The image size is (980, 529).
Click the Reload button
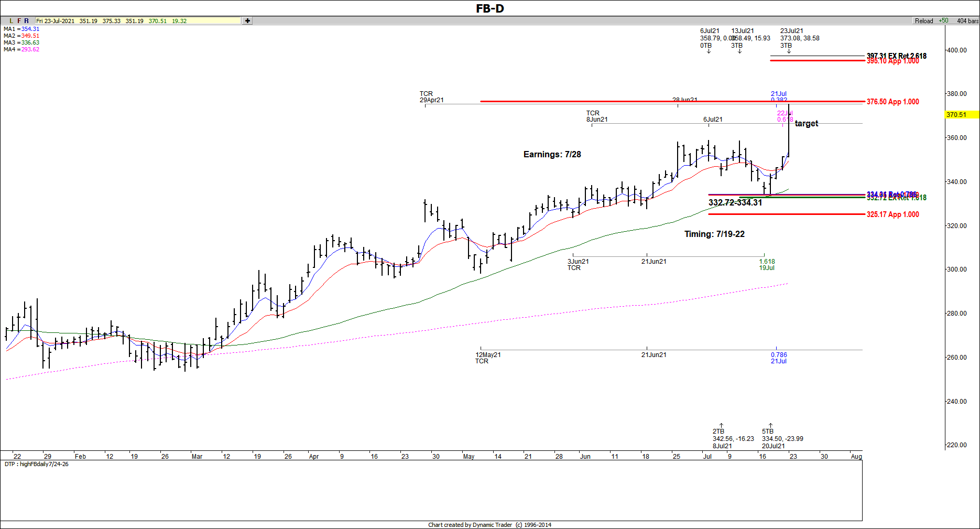click(x=924, y=21)
